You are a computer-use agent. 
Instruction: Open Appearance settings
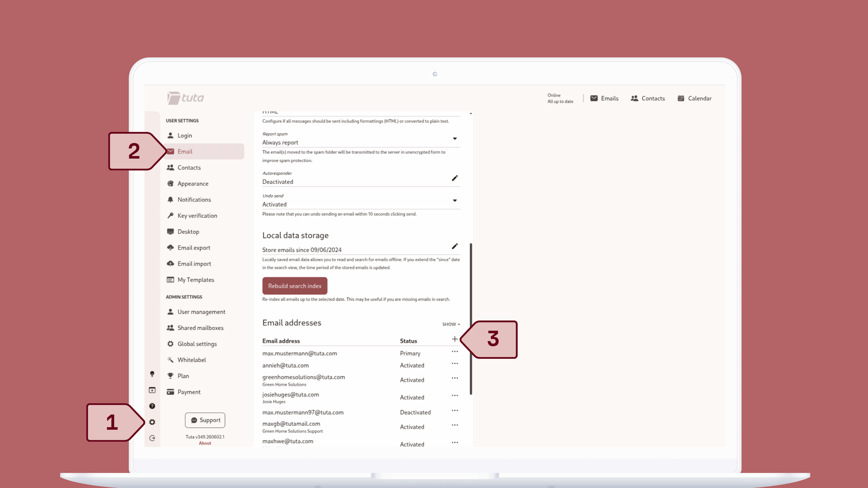pos(205,184)
